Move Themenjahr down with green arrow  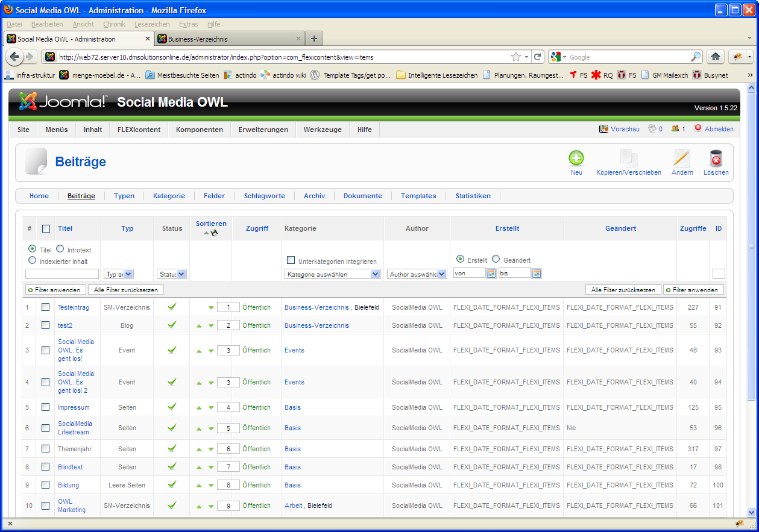tap(211, 449)
